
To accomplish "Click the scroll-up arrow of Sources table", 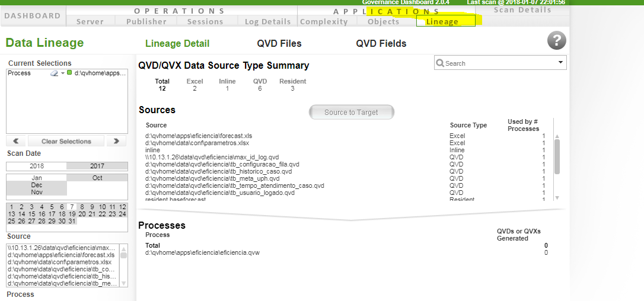I will 557,136.
